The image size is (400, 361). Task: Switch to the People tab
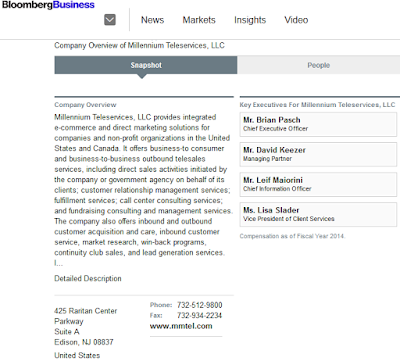point(319,65)
